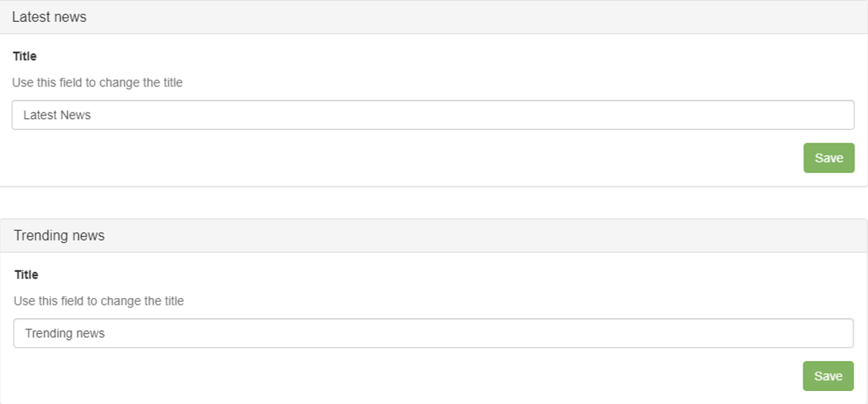The image size is (868, 404).
Task: Click the help text under Trending news Title
Action: pos(99,301)
